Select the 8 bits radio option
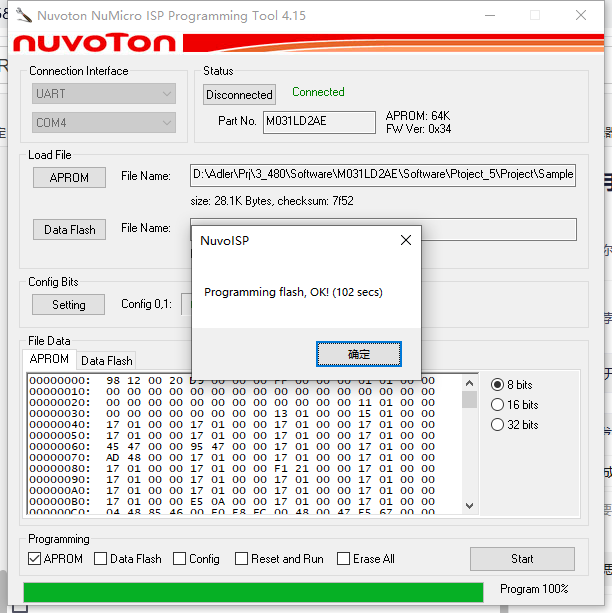This screenshot has width=612, height=613. (x=511, y=385)
